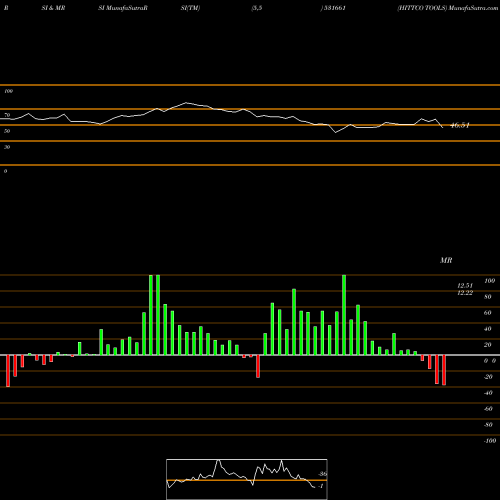
Task: Click the 80 label on MR axis
Action: (x=488, y=297)
